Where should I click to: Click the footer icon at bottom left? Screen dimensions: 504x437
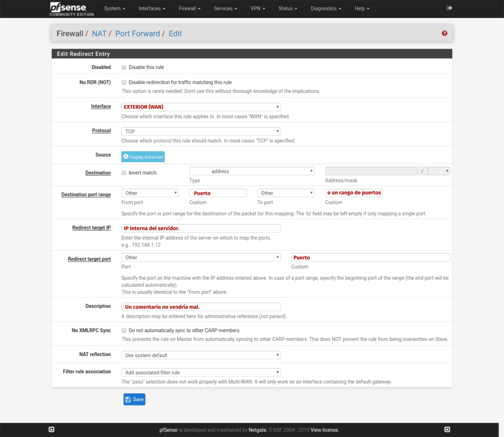(x=52, y=429)
